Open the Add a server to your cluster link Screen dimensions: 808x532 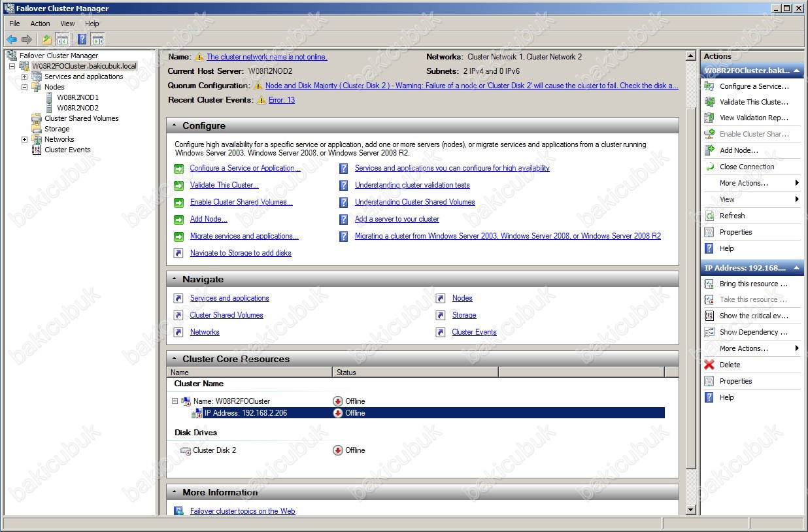click(x=397, y=219)
